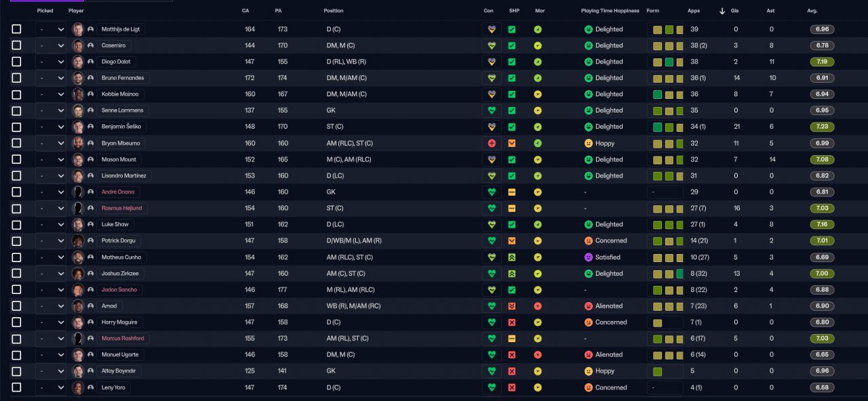Click Bryan Mbeumo's red injury condition icon
This screenshot has height=401, width=868.
tap(492, 143)
